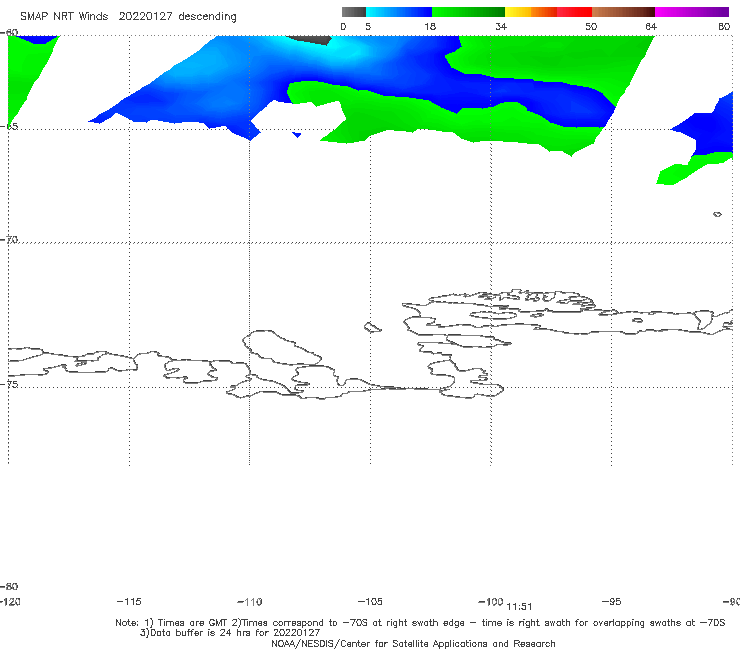740x650 pixels.
Task: Click the colorbar label '18'
Action: pyautogui.click(x=430, y=26)
